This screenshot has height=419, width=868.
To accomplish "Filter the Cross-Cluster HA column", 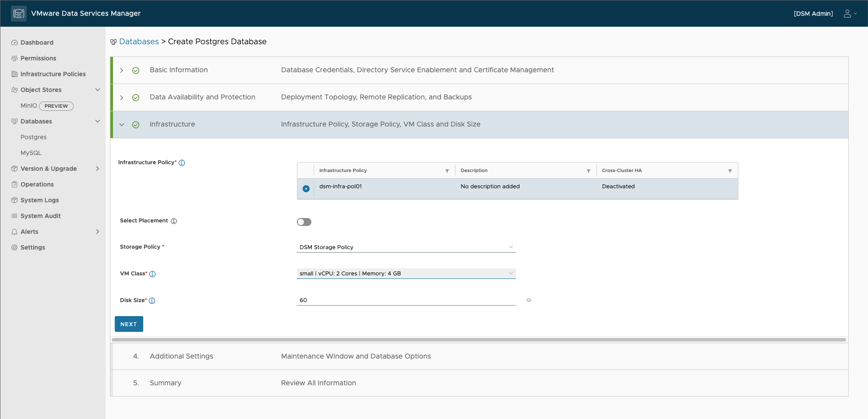I will click(730, 171).
